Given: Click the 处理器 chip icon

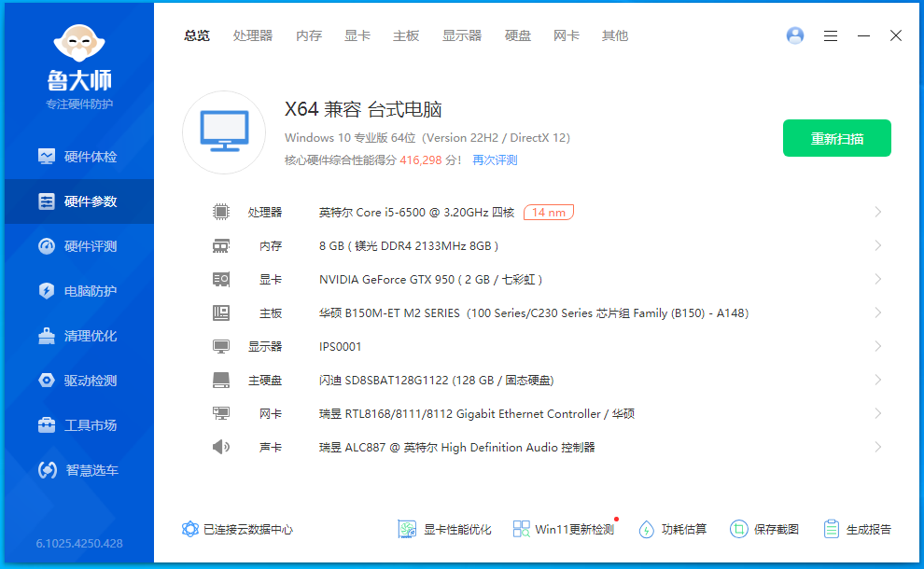Looking at the screenshot, I should 221,212.
